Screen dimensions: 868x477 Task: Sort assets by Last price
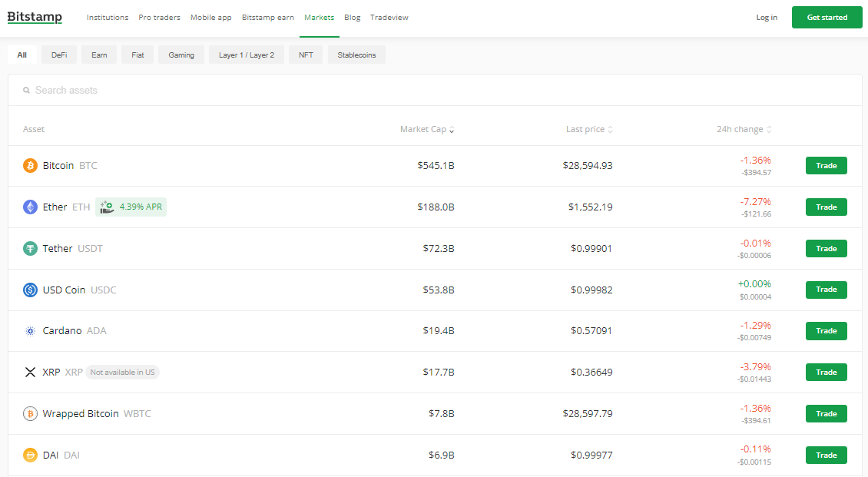click(x=589, y=129)
